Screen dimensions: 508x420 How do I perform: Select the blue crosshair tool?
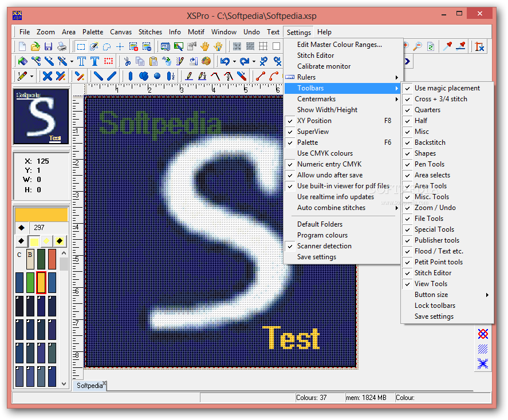point(120,46)
